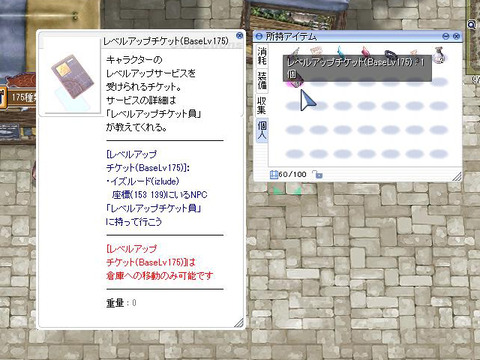Screen dimensions: 480x360
Task: Minimize the 所持アイテム inventory window
Action: click(x=446, y=36)
